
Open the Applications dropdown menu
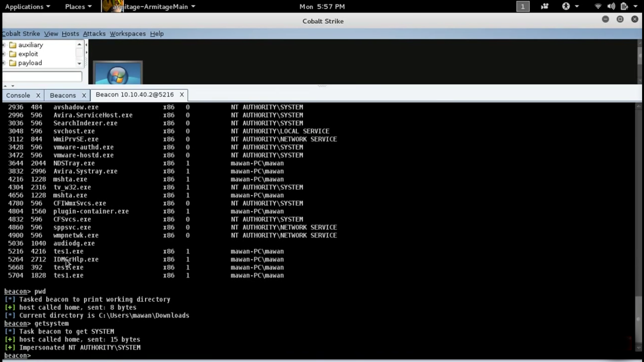click(27, 7)
